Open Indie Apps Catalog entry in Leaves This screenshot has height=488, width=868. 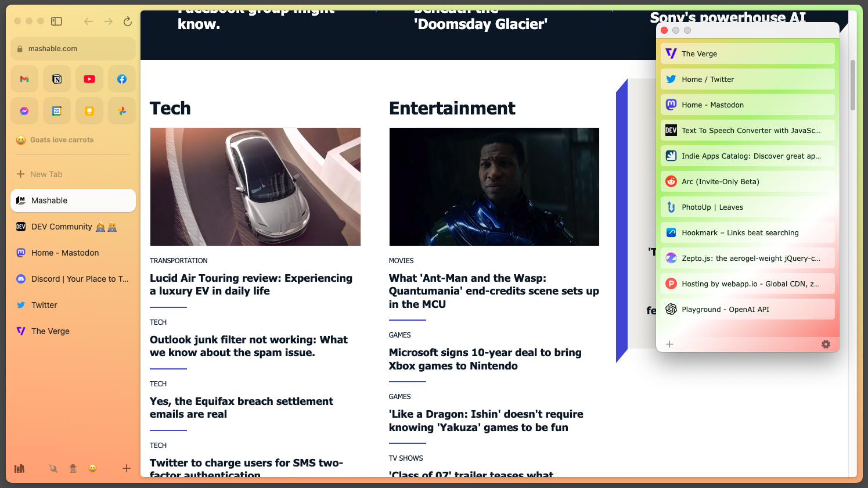tap(748, 156)
